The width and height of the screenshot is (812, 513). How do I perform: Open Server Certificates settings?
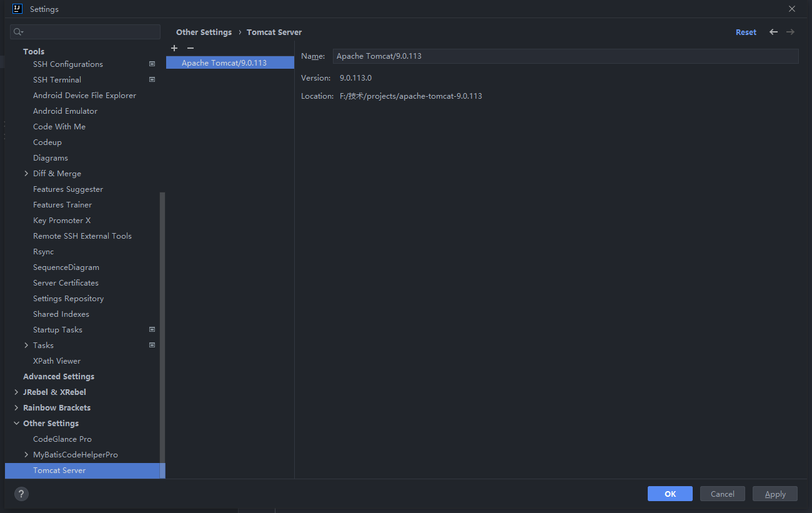point(66,282)
